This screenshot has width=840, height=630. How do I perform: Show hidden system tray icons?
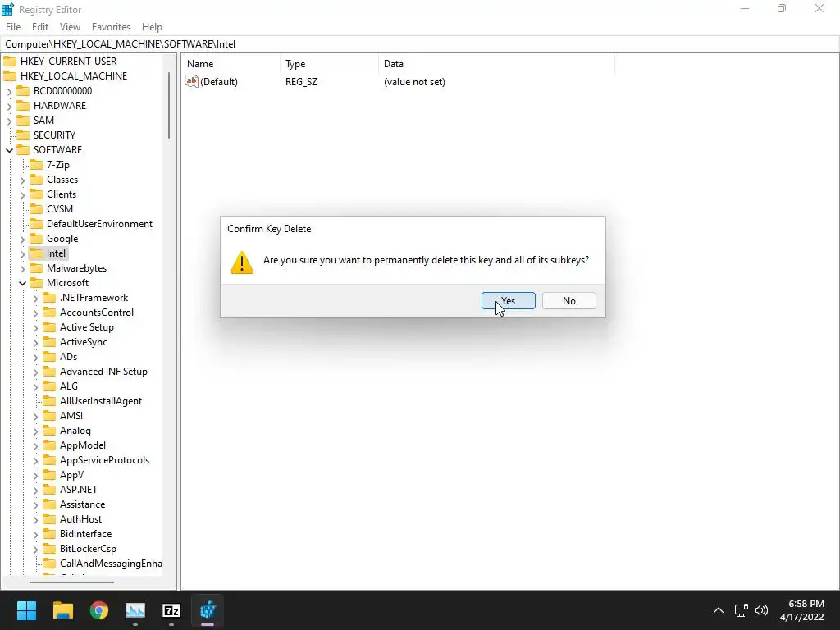point(719,610)
